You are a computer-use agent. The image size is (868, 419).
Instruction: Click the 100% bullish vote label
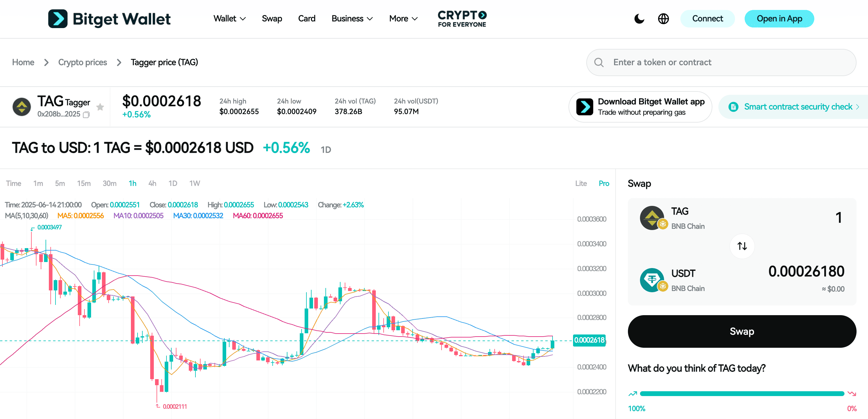pyautogui.click(x=636, y=408)
